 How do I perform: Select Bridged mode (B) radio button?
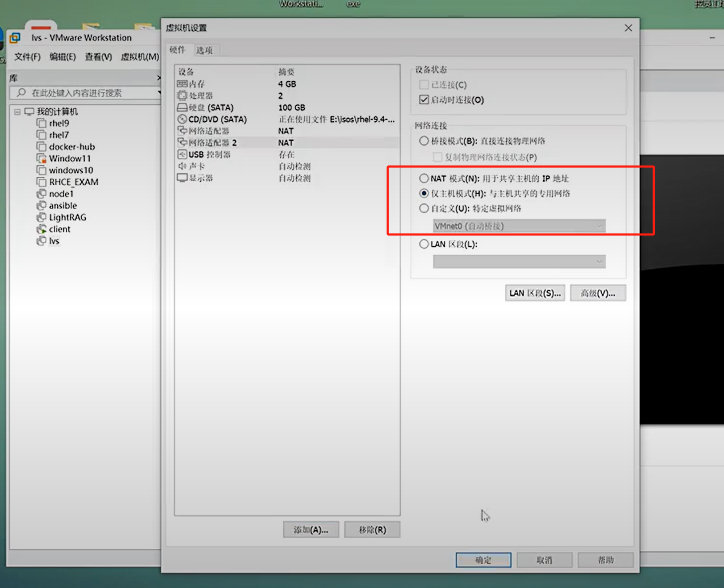[x=424, y=141]
